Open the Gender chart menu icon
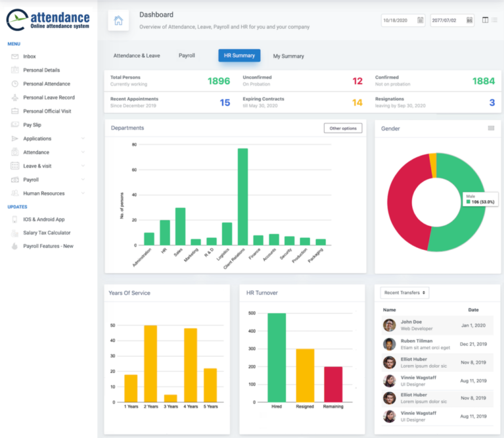This screenshot has width=504, height=438. point(491,128)
